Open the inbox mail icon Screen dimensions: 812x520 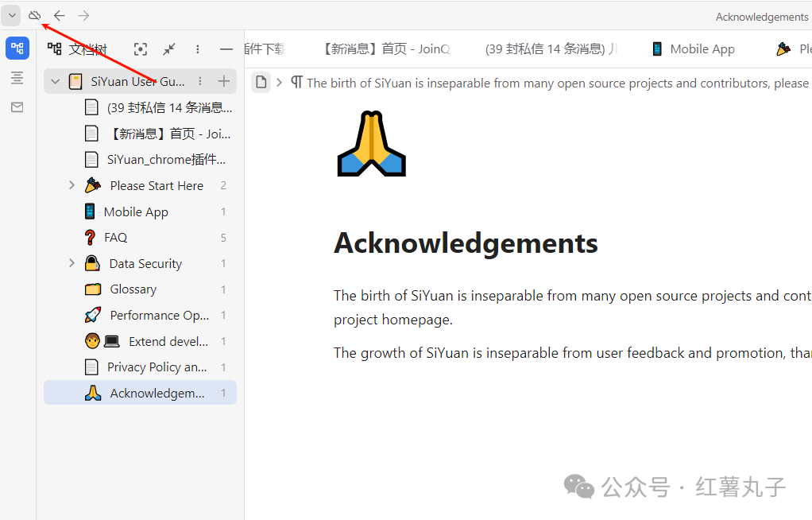pyautogui.click(x=17, y=107)
